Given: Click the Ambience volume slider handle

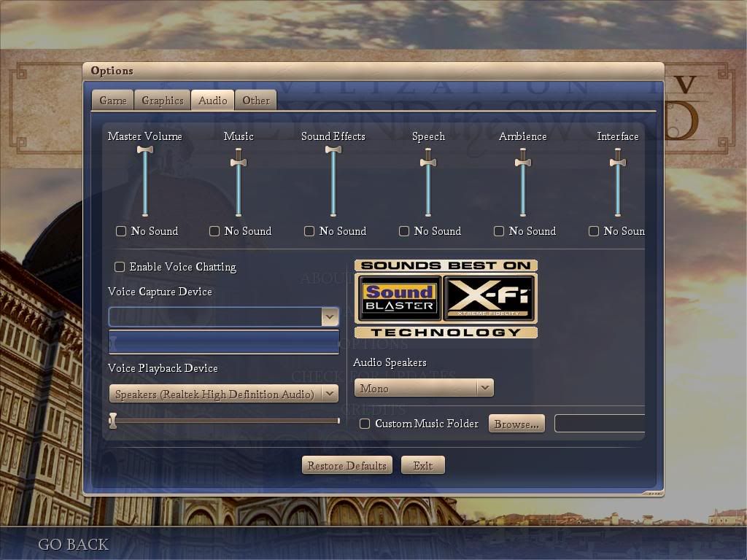Looking at the screenshot, I should click(x=522, y=163).
